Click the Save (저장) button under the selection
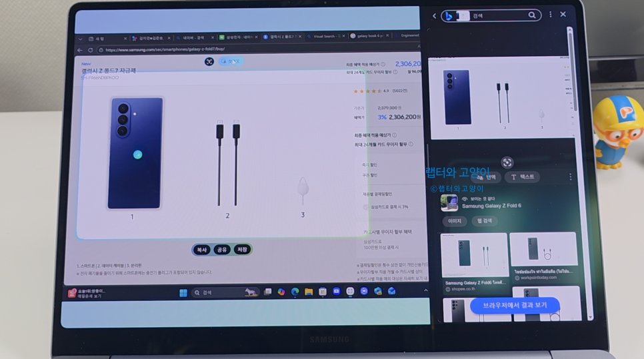 (x=242, y=250)
